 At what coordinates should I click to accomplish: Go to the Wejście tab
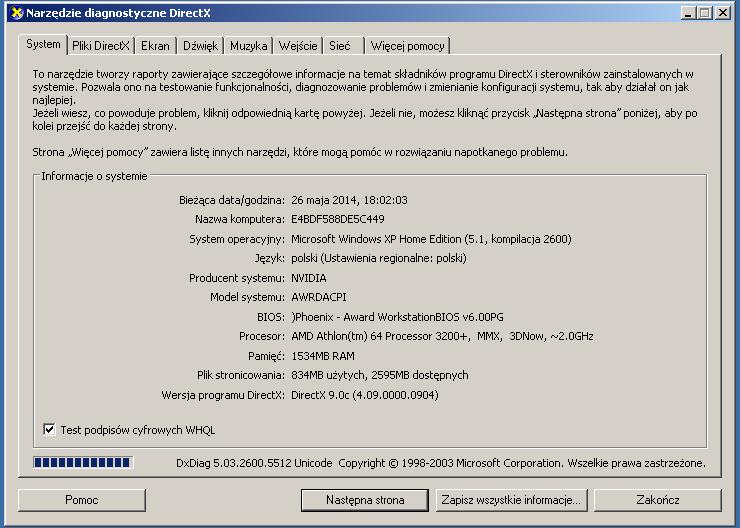(x=298, y=46)
